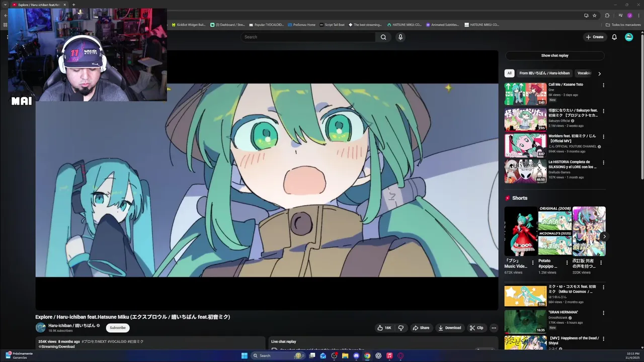644x362 pixels.
Task: Click the #VOCALOID hashtag
Action: tap(117, 342)
